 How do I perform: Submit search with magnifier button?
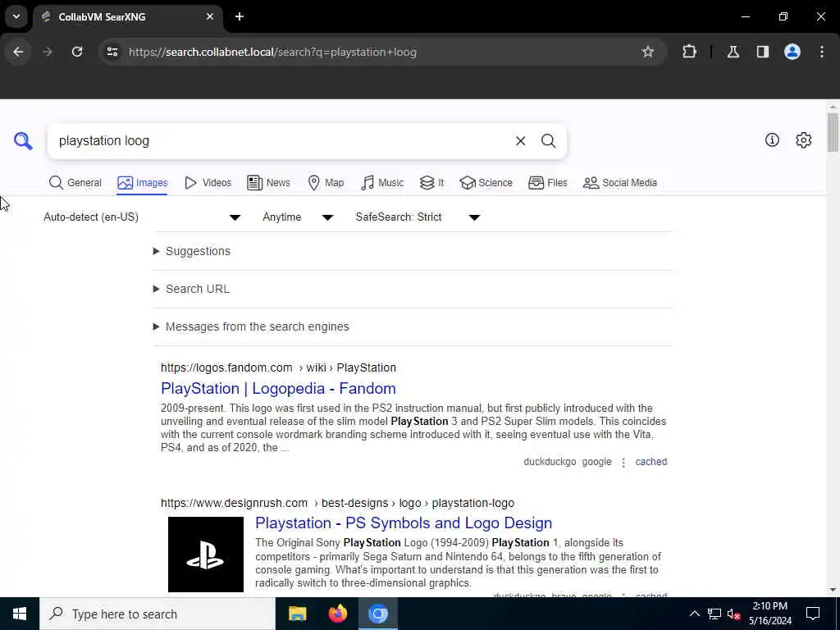tap(548, 141)
